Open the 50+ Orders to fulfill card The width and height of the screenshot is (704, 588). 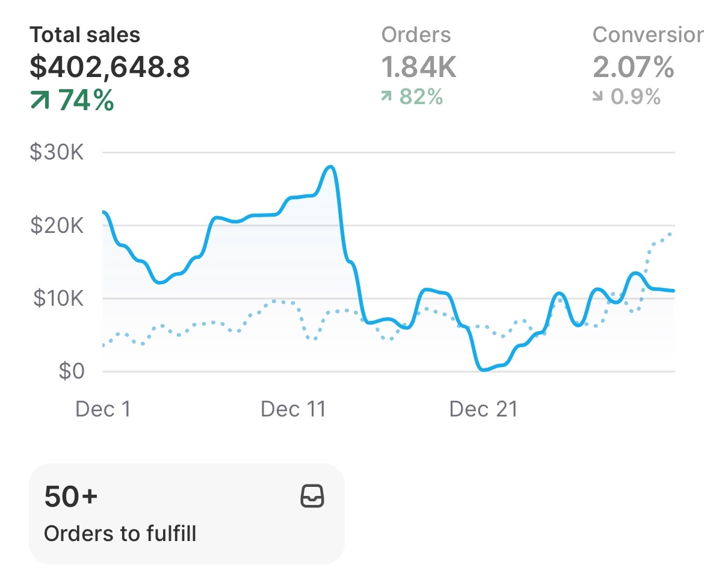pyautogui.click(x=187, y=513)
